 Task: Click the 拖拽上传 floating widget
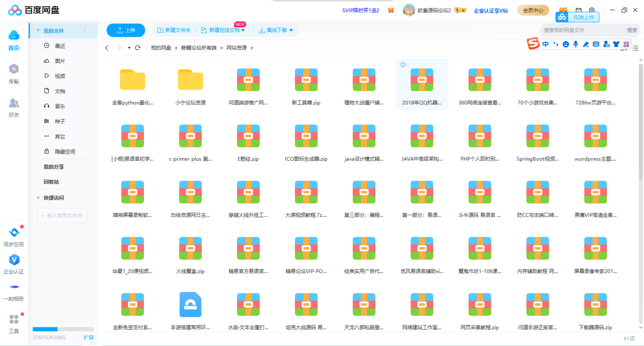click(577, 17)
